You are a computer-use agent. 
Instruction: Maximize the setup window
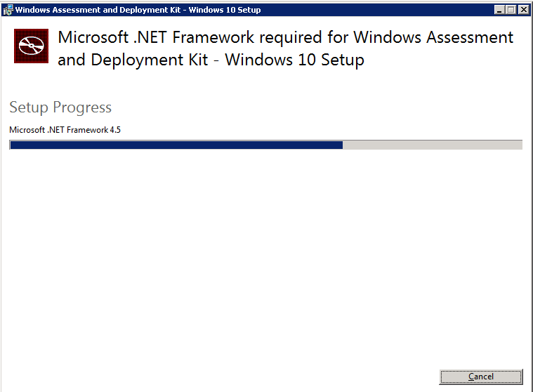(x=511, y=10)
